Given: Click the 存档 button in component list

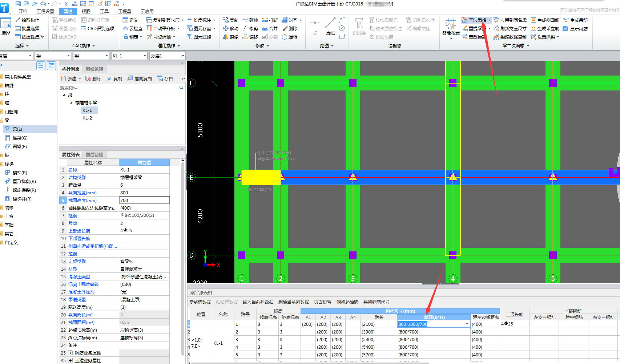Looking at the screenshot, I should pos(165,78).
